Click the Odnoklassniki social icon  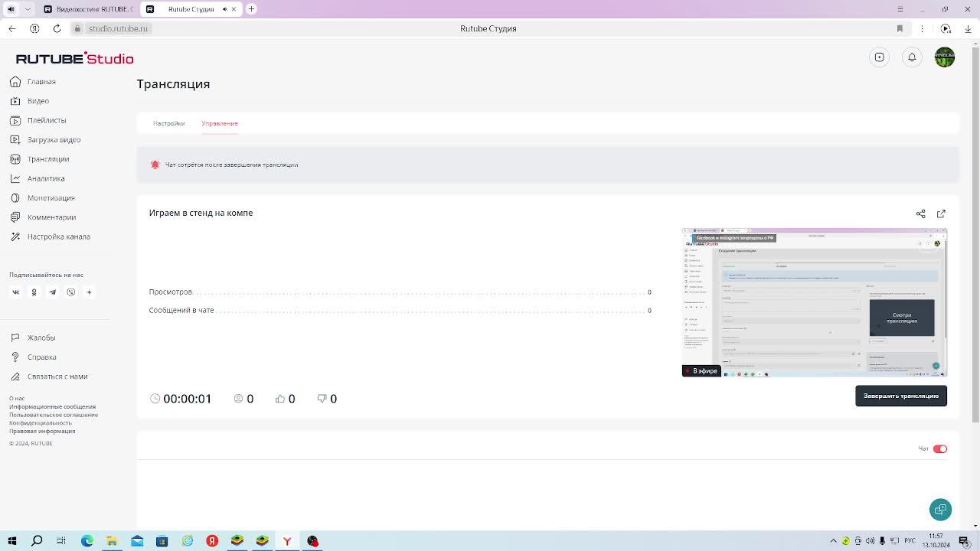(x=34, y=292)
